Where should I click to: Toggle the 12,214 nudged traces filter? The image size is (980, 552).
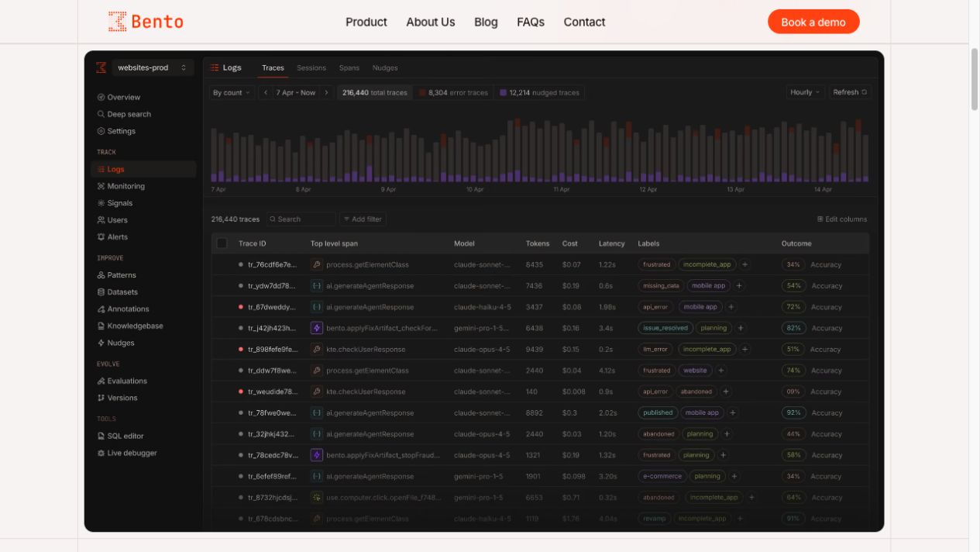[x=539, y=92]
